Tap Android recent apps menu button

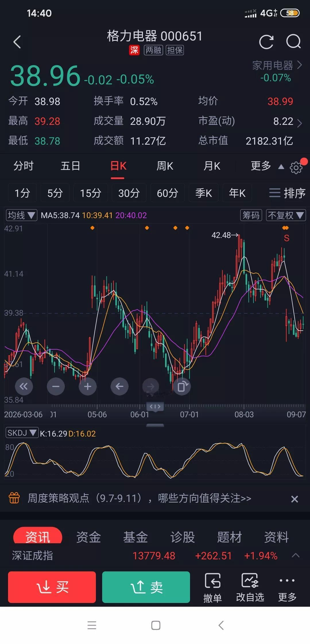pyautogui.click(x=92, y=625)
